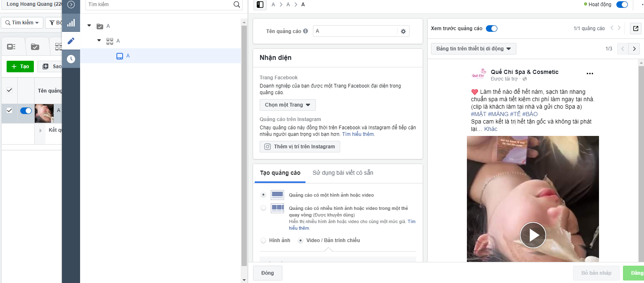This screenshot has height=283, width=644.
Task: Open the clock history sidebar icon
Action: pos(71,59)
